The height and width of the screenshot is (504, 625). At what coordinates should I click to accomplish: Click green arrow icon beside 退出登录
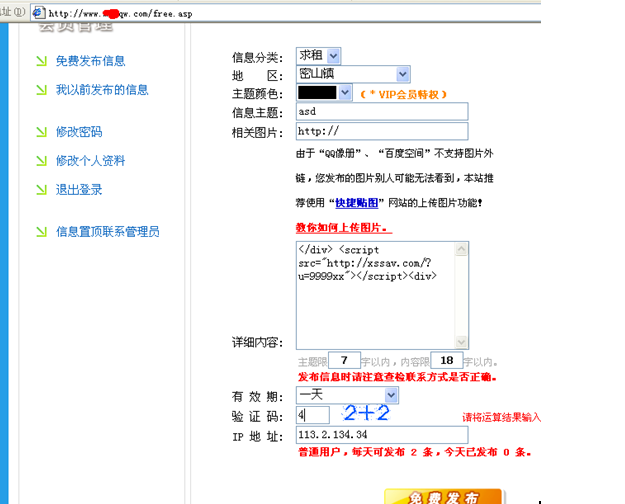pos(41,190)
